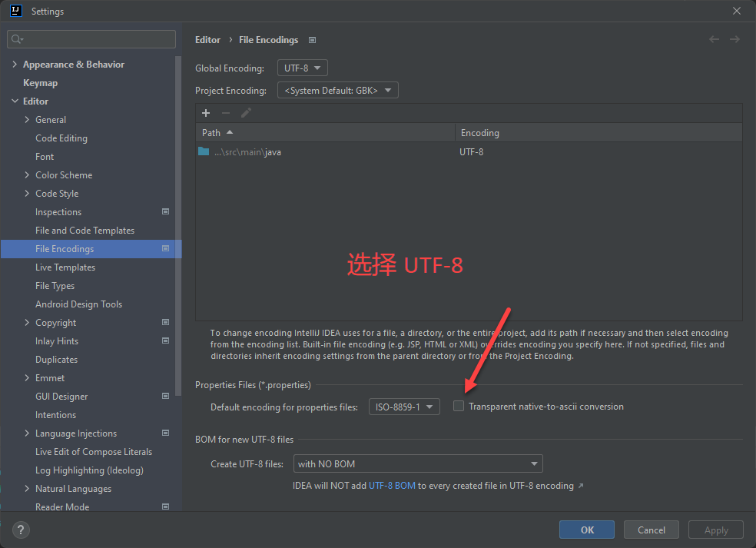This screenshot has width=756, height=548.
Task: Open Android Design Tools page
Action: (x=78, y=304)
